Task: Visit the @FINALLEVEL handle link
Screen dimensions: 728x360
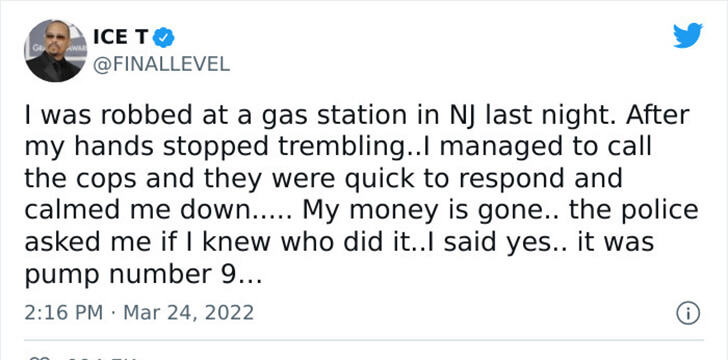Action: coord(162,64)
